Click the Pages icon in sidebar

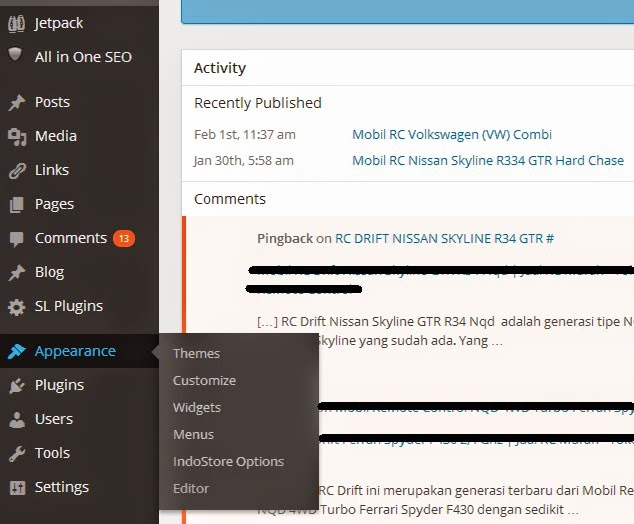click(17, 205)
